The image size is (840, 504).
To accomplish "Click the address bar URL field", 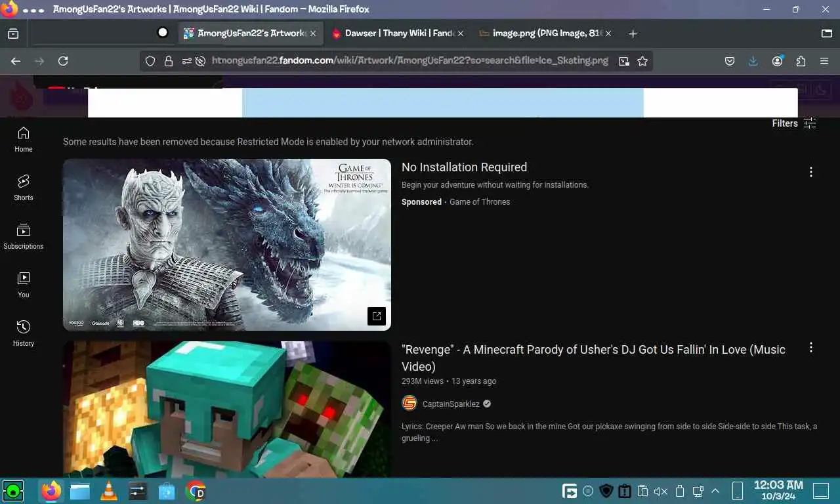I will pos(410,61).
